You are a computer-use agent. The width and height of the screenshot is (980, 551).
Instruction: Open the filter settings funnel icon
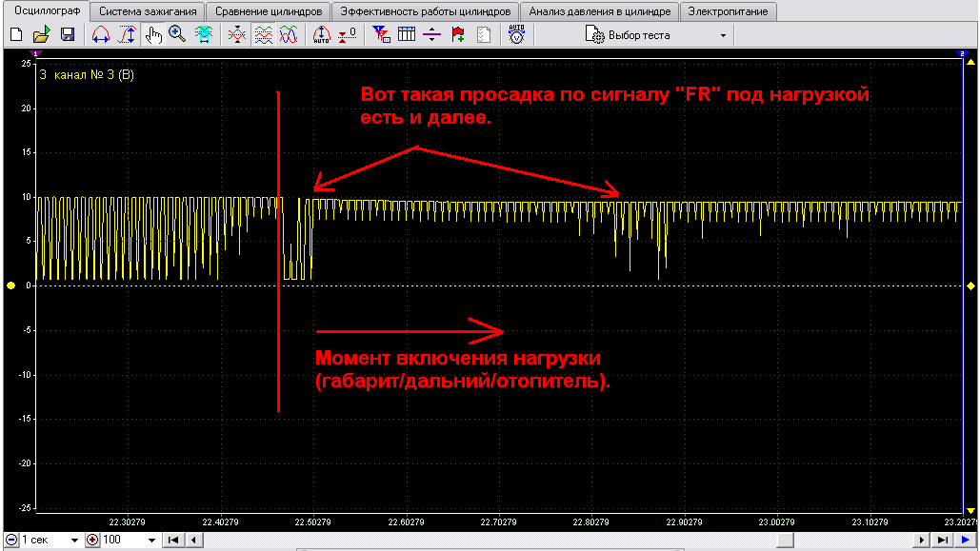click(381, 34)
